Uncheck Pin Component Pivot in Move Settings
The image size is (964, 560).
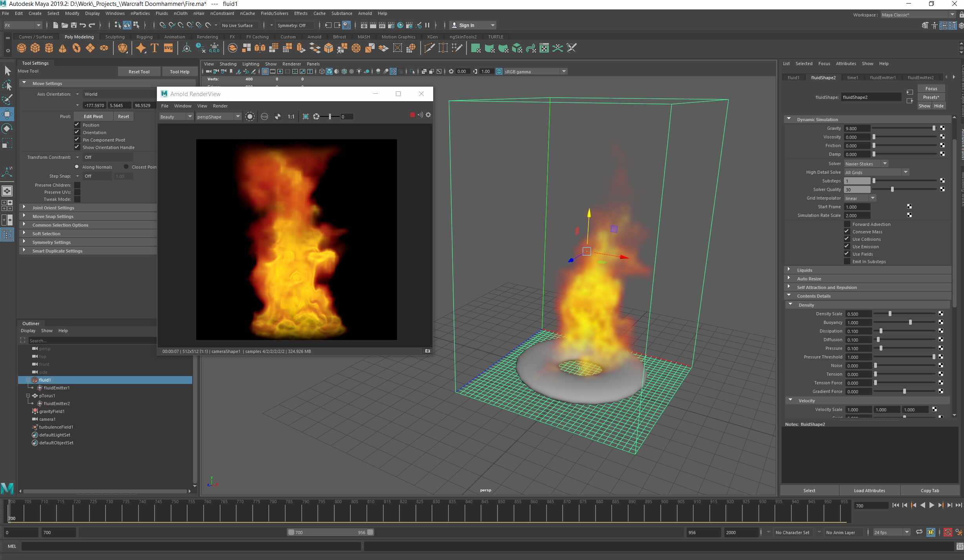[x=77, y=140]
